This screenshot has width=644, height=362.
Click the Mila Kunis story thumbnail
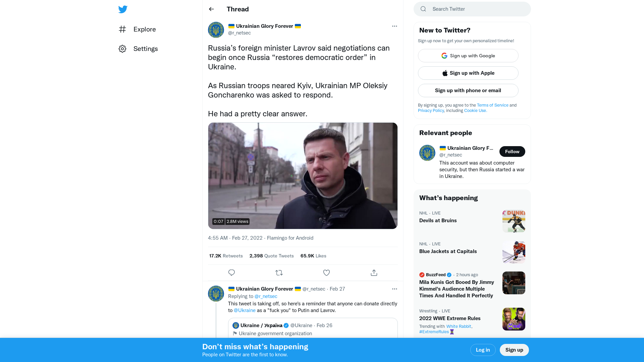[x=514, y=283]
